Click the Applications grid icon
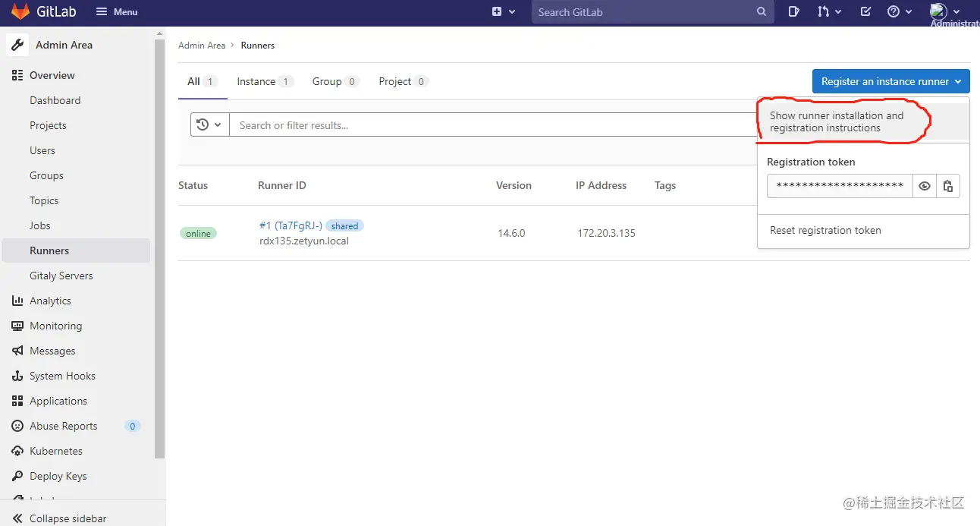 17,401
